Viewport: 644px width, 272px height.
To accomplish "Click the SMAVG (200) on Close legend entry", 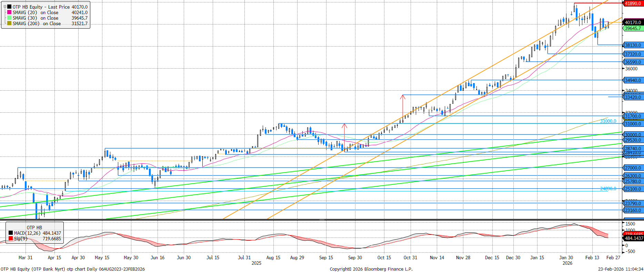I will coord(37,23).
